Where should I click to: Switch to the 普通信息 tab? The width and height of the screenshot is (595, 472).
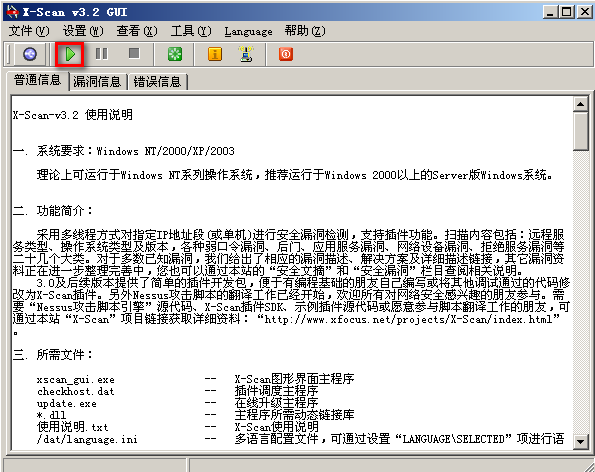[x=37, y=80]
